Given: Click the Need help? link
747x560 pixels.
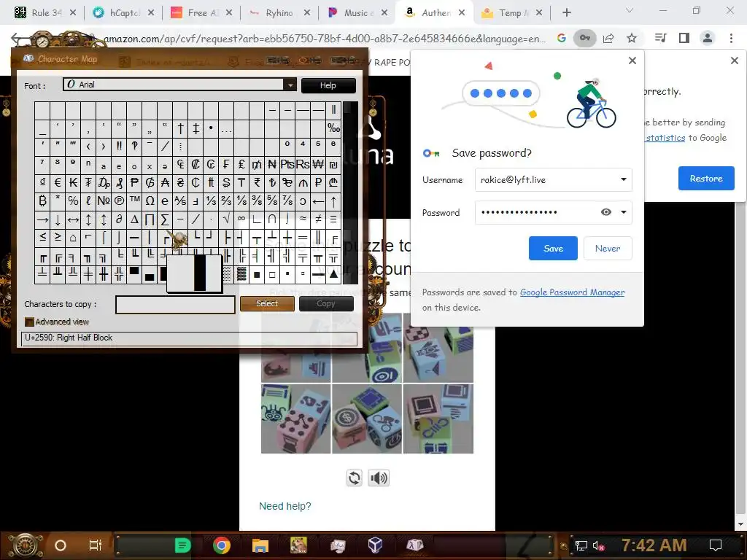Looking at the screenshot, I should (285, 506).
